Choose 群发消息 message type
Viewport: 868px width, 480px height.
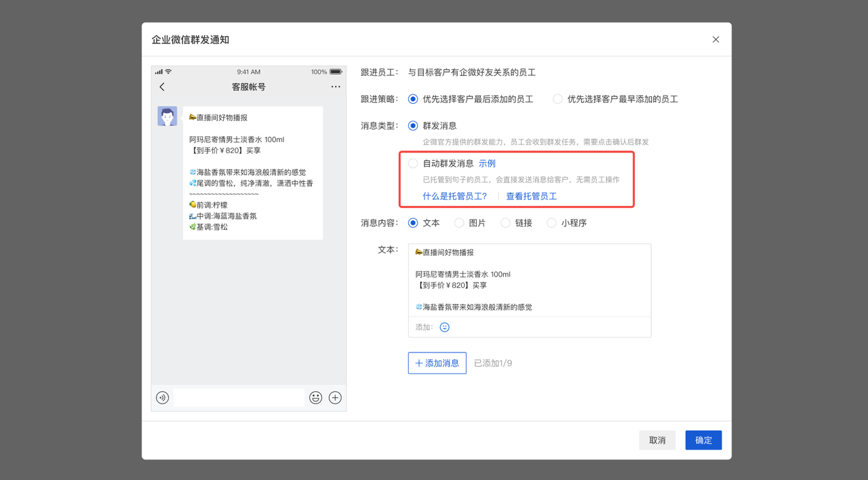point(413,125)
